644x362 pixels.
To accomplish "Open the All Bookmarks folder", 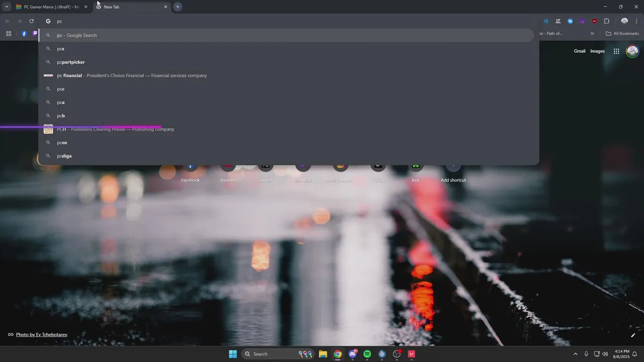I will (622, 34).
